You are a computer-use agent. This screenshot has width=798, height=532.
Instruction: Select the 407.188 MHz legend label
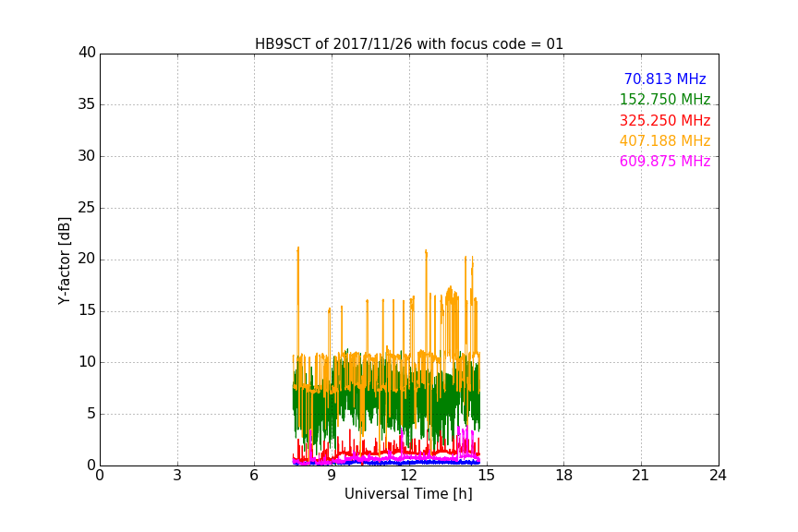click(x=665, y=141)
